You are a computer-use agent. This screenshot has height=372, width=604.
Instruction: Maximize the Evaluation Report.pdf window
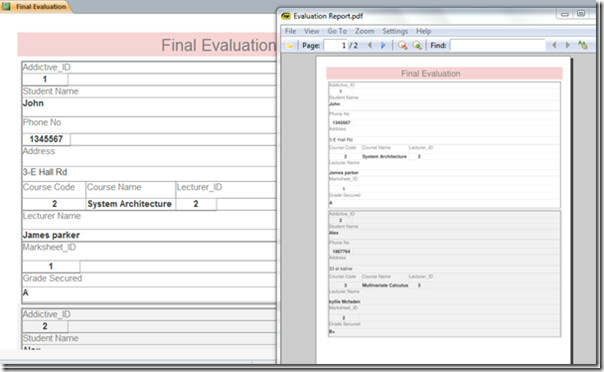click(581, 14)
